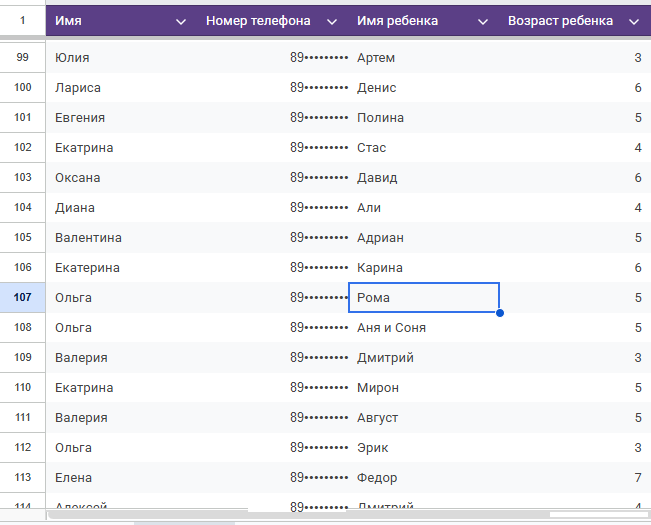
Task: Click the child name cell Мирон
Action: click(x=424, y=387)
